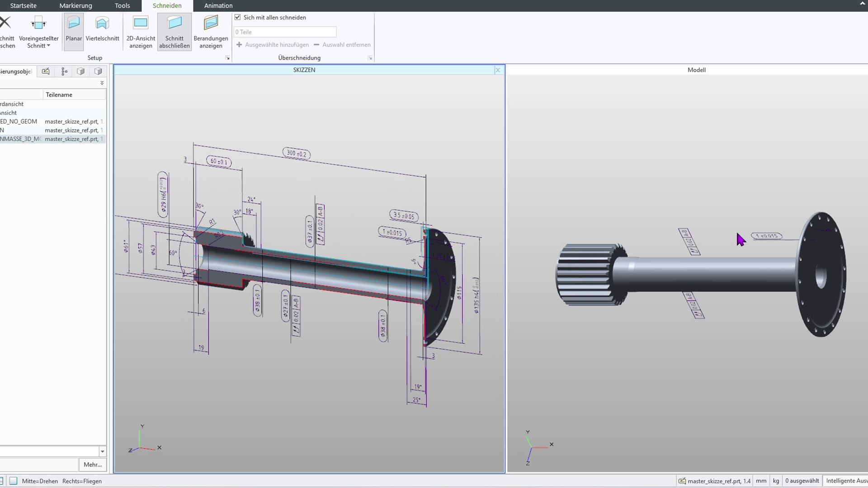
Task: Open the Voreingestellter Schnitt dropdown
Action: click(x=39, y=32)
